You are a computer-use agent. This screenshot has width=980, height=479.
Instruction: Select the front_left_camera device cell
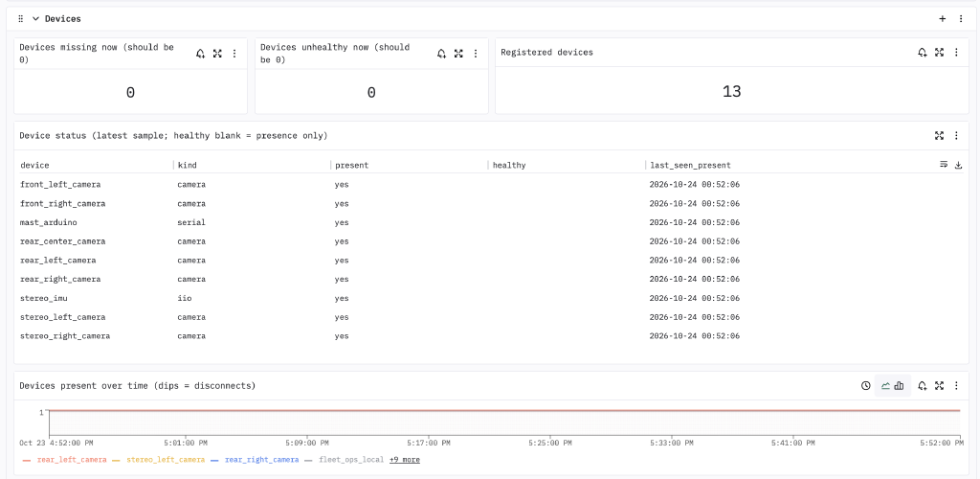pos(60,185)
